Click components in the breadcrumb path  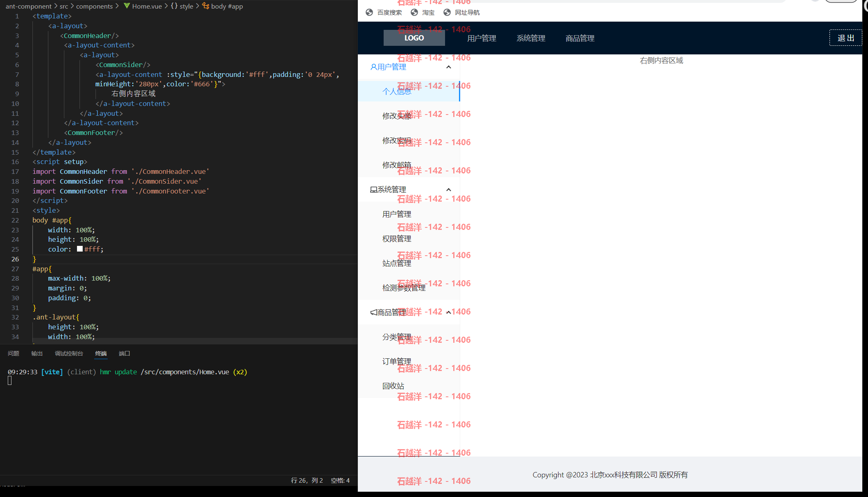point(94,6)
